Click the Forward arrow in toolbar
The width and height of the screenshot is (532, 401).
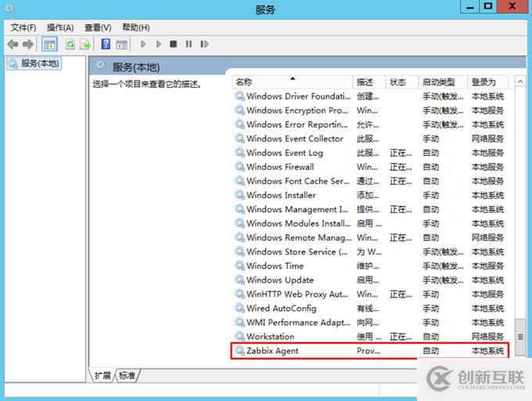(x=28, y=44)
